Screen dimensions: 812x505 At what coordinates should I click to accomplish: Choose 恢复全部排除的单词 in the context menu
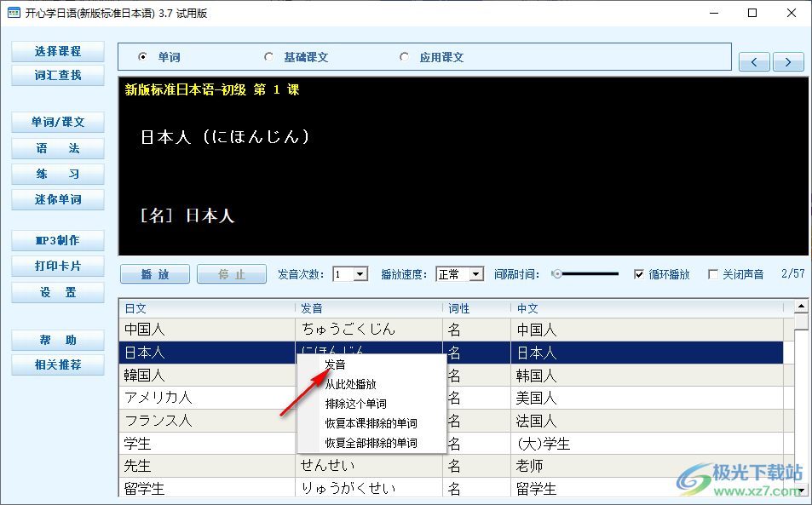(x=371, y=444)
